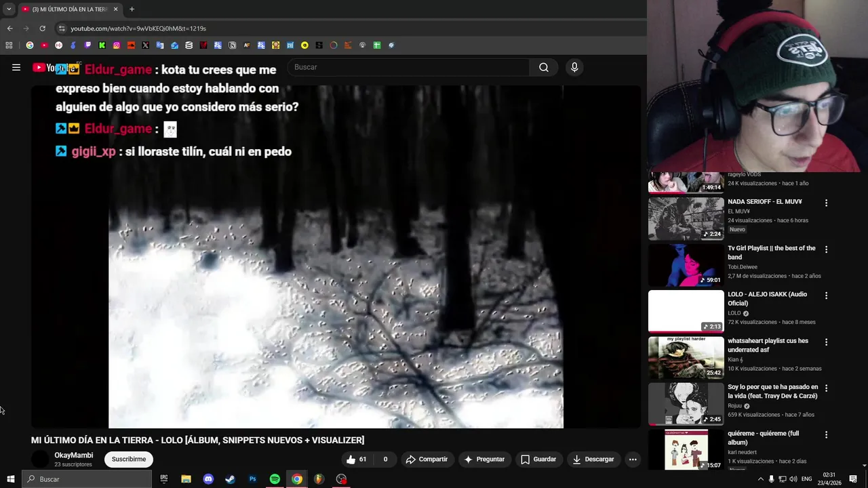Open the Instagram bookmark icon
The height and width of the screenshot is (488, 868).
(117, 45)
